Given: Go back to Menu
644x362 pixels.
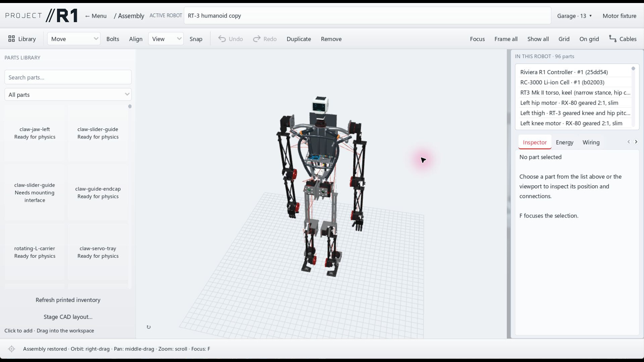Looking at the screenshot, I should (x=96, y=16).
